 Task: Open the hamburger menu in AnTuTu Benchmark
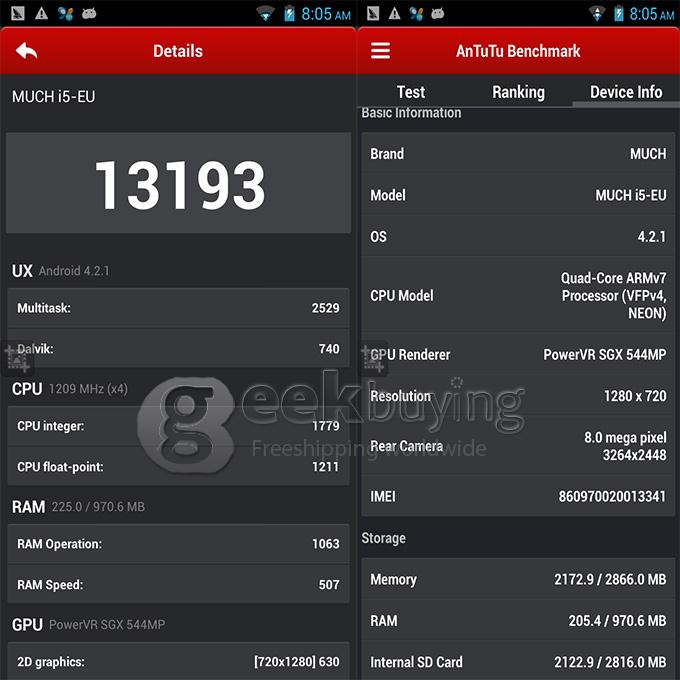(380, 51)
